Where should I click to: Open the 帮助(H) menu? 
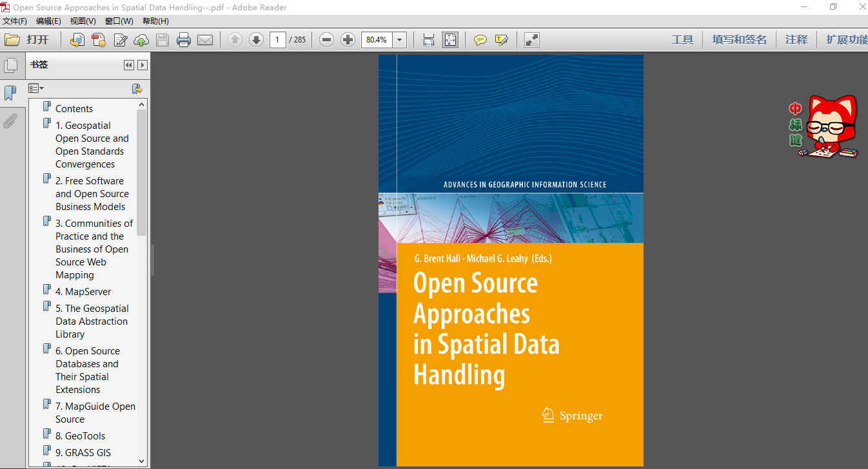coord(155,21)
